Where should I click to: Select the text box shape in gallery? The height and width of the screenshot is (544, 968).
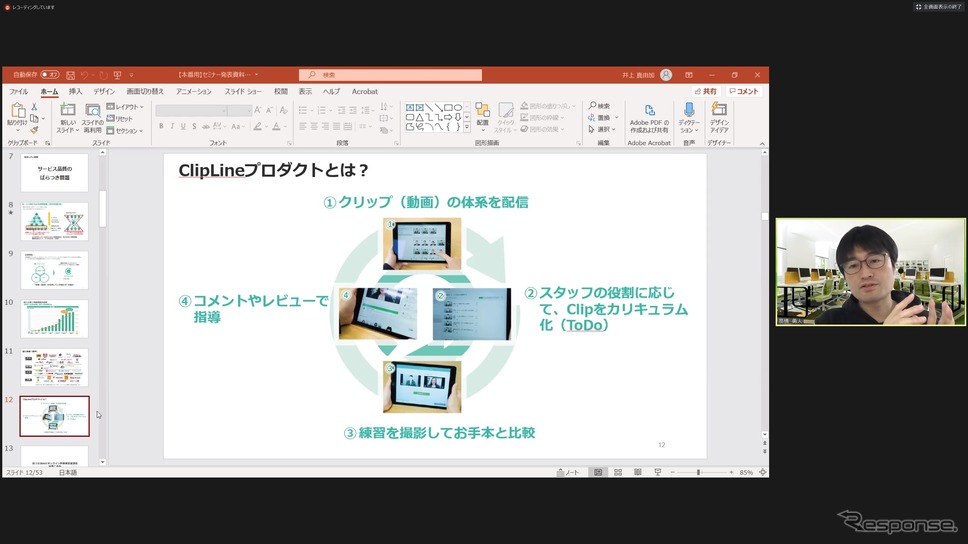410,107
